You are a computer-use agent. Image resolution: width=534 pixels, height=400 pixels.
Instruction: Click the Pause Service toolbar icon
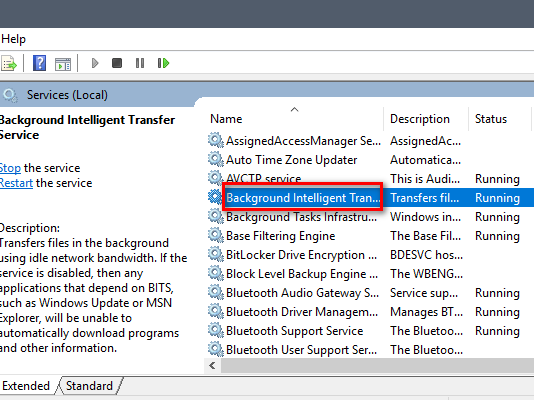coord(140,63)
